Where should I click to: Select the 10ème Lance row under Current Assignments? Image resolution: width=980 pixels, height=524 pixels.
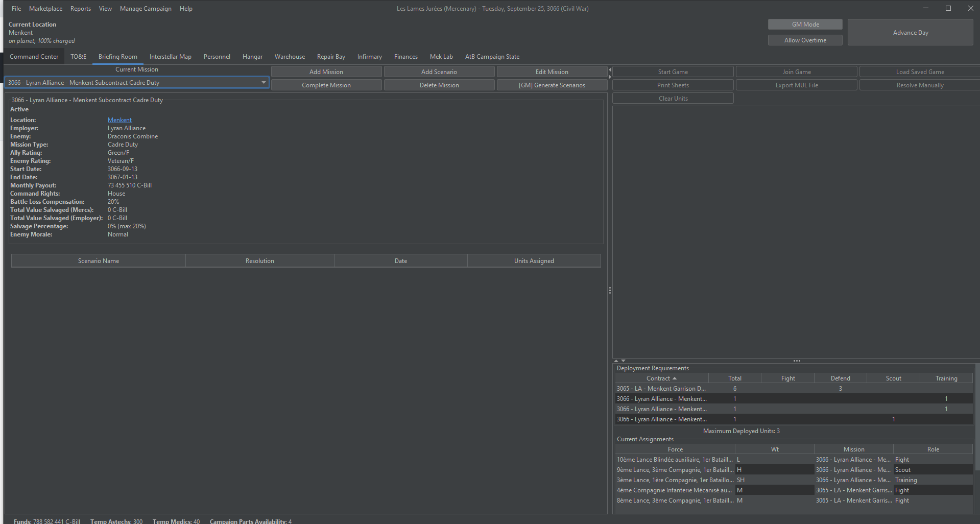coord(674,459)
